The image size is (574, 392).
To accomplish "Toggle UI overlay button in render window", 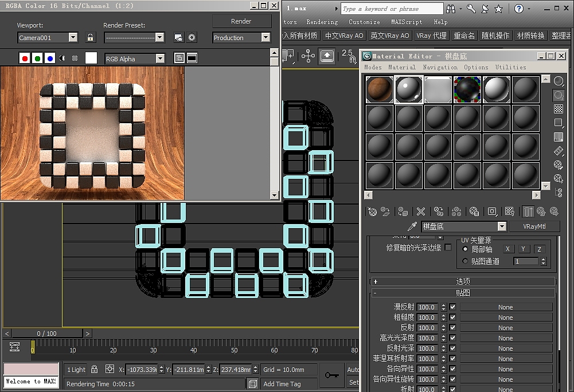I will pos(179,58).
